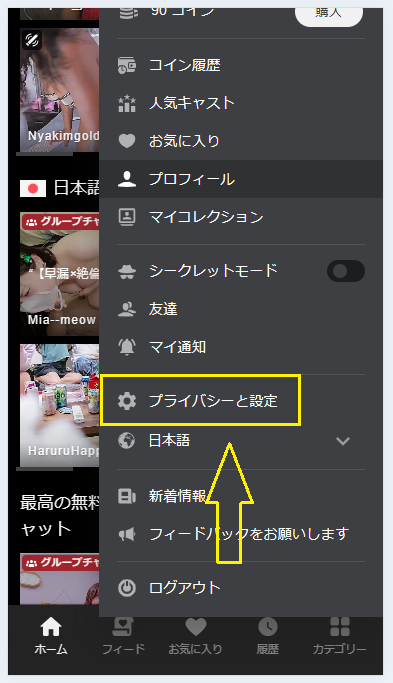This screenshot has width=393, height=683.
Task: Switch to the ホーム bottom tab
Action: (x=51, y=635)
